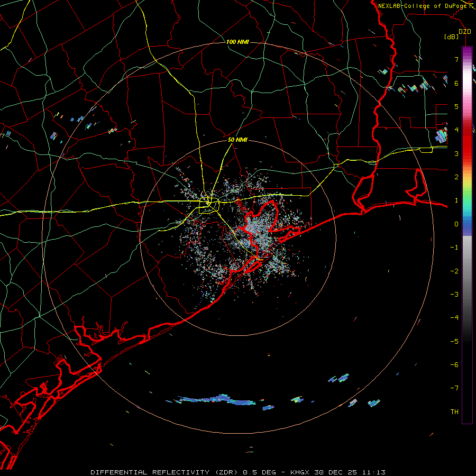
Task: Select the "0" value on the dB scale
Action: [x=456, y=224]
